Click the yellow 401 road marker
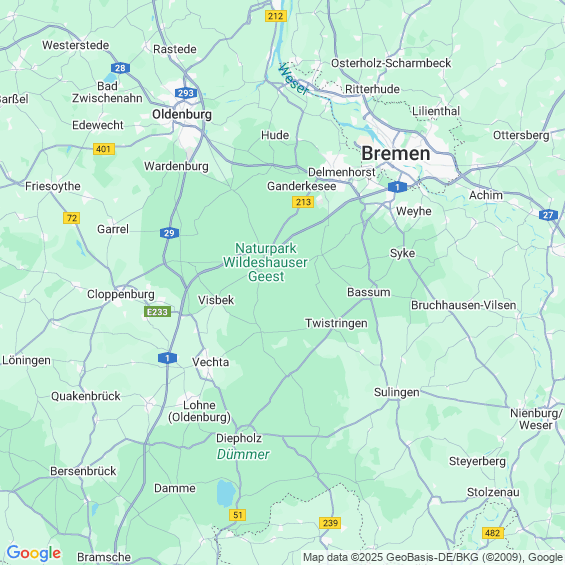Image resolution: width=565 pixels, height=565 pixels. pos(104,149)
